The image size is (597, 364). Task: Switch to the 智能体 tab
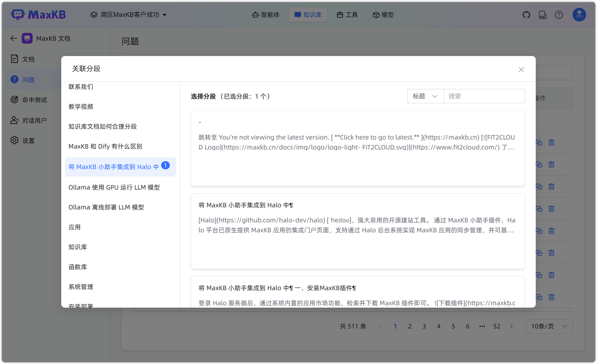click(266, 14)
